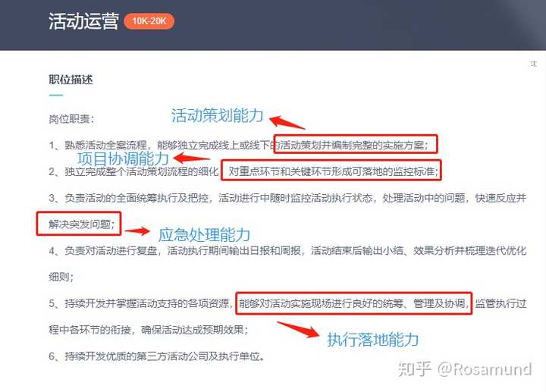The image size is (546, 392).
Task: Click the red arrow pointing to 执行落地能力
Action: coord(298,329)
